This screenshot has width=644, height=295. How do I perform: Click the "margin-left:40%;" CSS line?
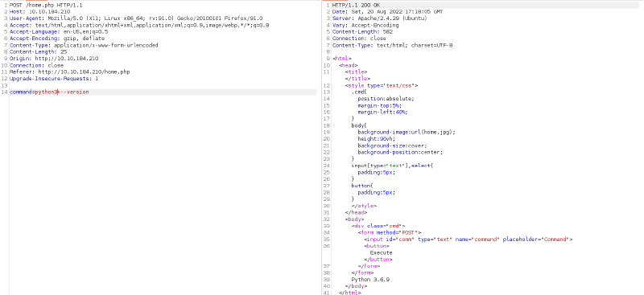(383, 112)
